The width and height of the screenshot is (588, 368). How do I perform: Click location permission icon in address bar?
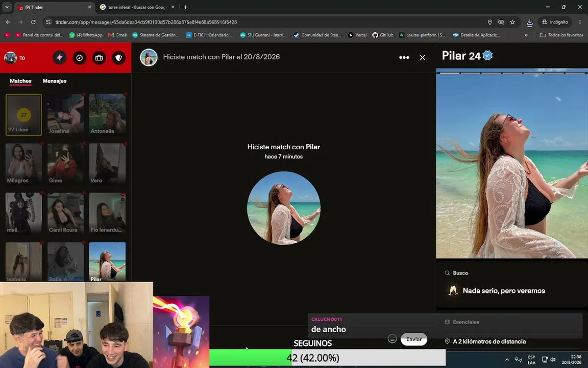coord(490,22)
